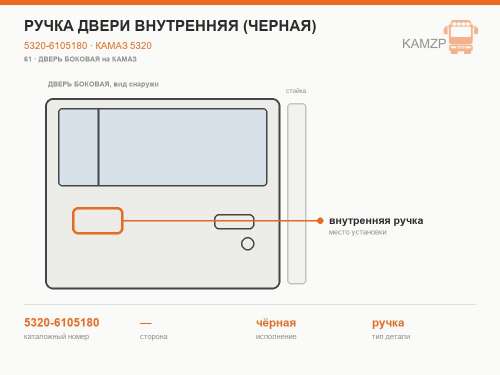Click the large orange "5320-6105180" catalog number
The height and width of the screenshot is (375, 500).
[x=62, y=322]
